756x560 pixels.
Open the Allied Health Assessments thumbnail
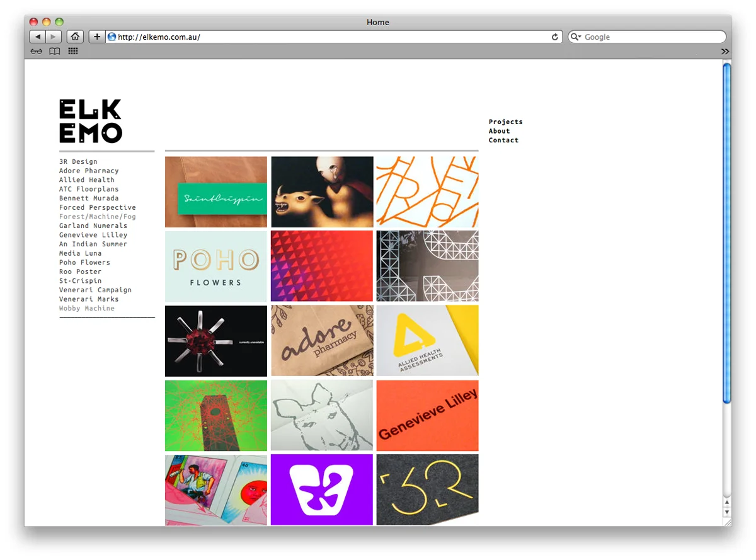point(427,341)
